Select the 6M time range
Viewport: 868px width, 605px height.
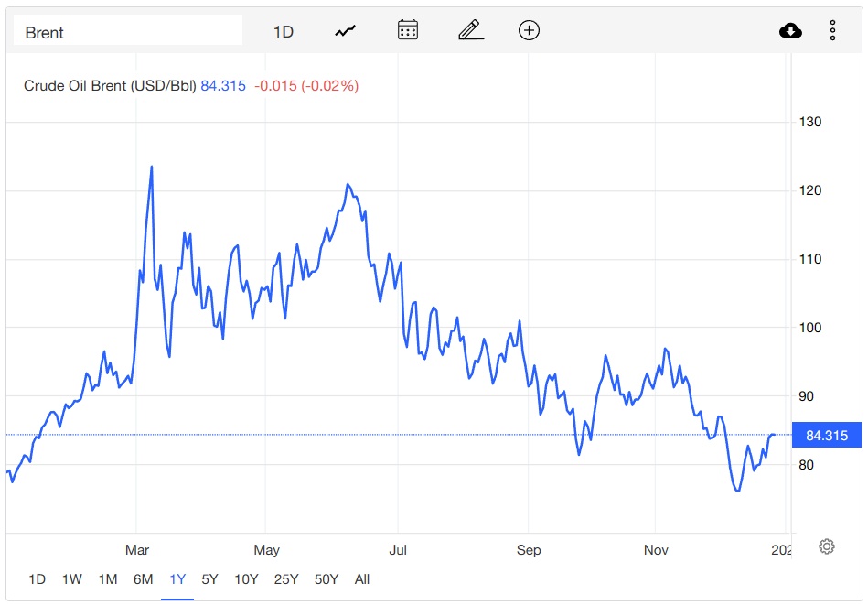(x=144, y=579)
